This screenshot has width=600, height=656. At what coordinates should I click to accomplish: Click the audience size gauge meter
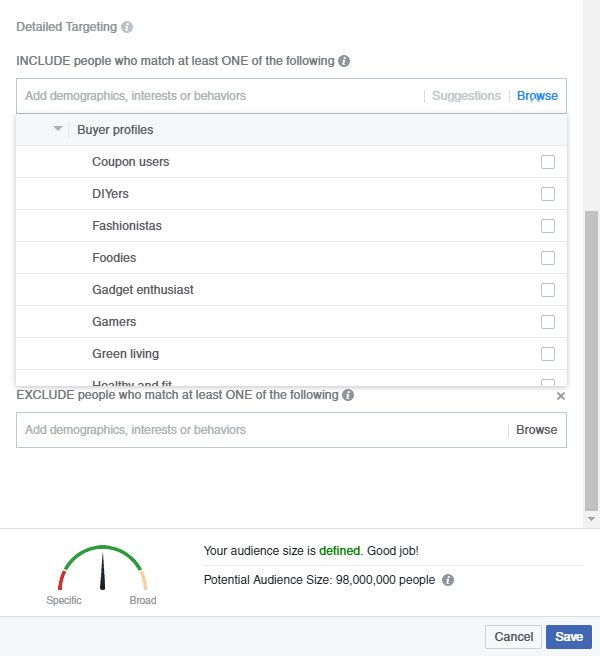click(x=102, y=570)
